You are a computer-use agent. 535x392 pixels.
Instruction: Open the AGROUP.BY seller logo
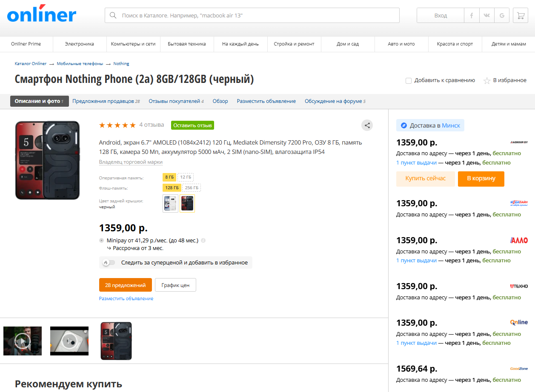pos(519,142)
